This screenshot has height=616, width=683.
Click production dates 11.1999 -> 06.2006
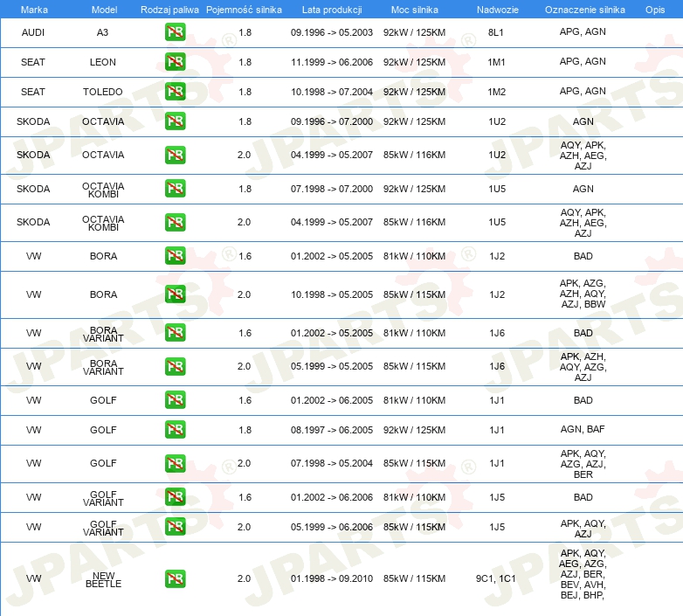(x=332, y=62)
